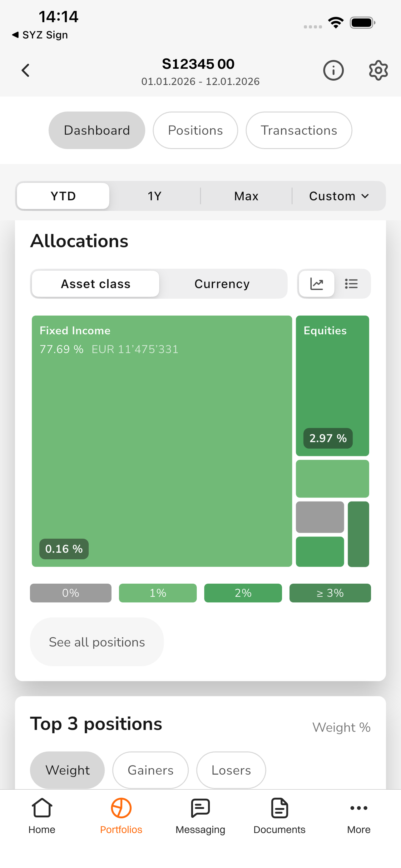Return to SYZ Sign app
Viewport: 401px width, 868px height.
coord(40,35)
